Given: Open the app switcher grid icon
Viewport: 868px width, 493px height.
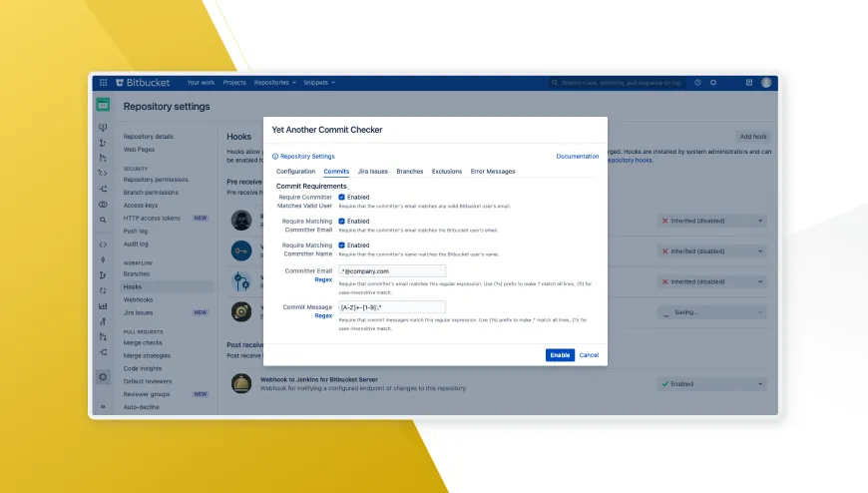Looking at the screenshot, I should (x=103, y=83).
